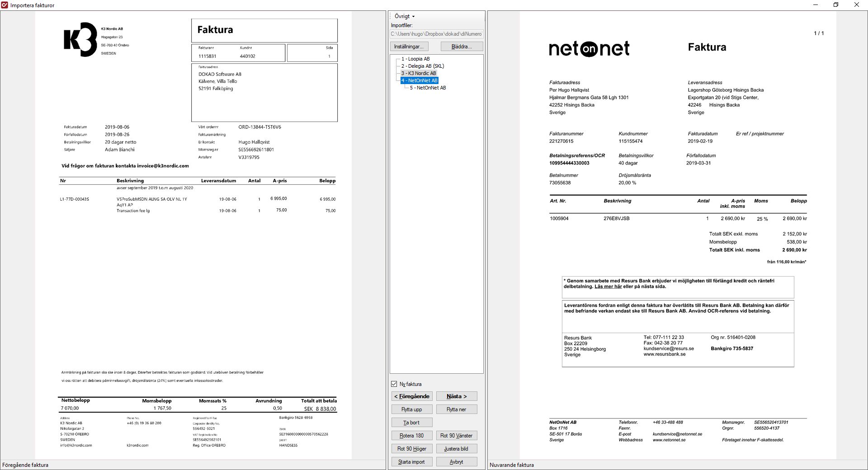
Task: Go to next page with Nästa
Action: point(456,396)
